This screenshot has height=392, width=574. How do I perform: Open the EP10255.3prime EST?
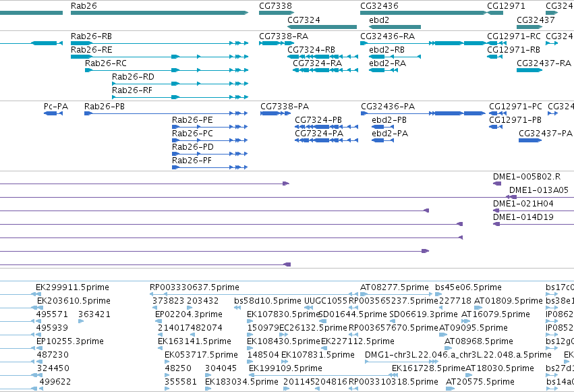click(21, 347)
